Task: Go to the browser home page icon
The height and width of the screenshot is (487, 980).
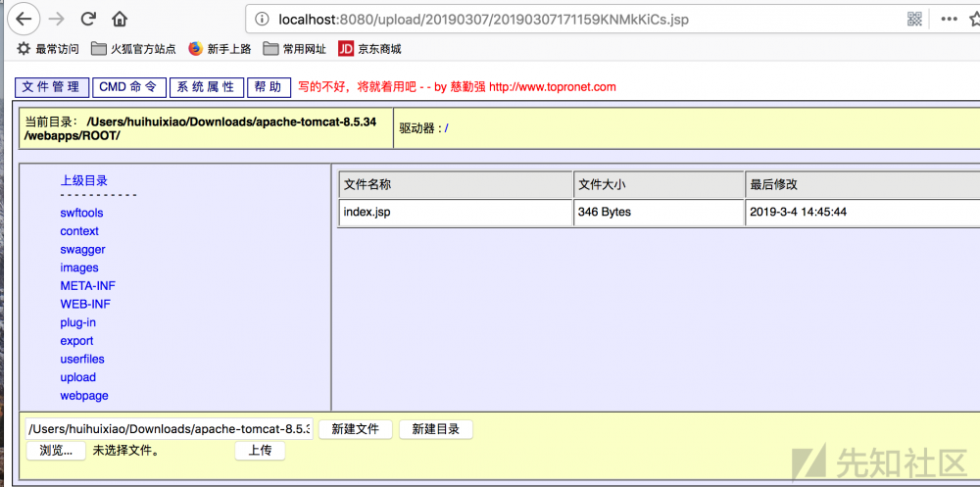Action: click(x=120, y=20)
